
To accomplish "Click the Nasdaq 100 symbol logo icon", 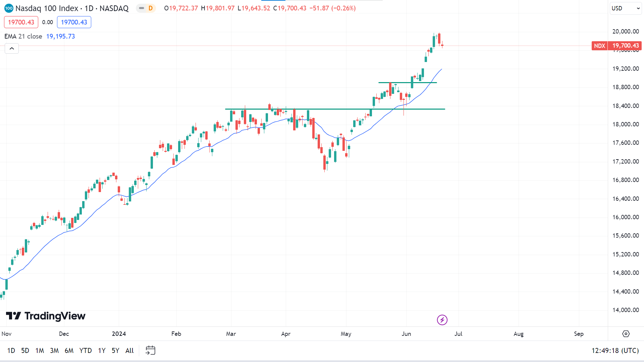I will (x=9, y=8).
